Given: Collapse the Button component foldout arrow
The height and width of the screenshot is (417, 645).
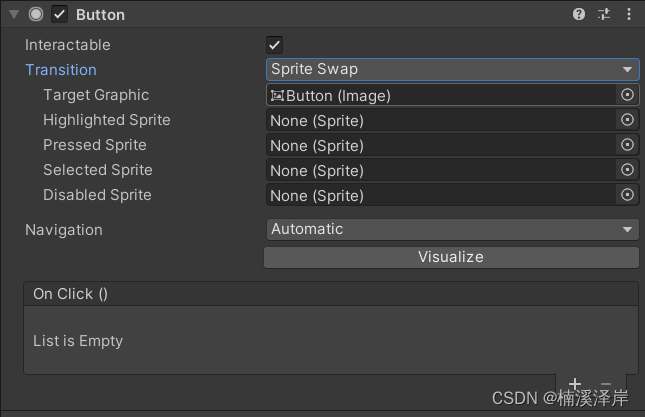Looking at the screenshot, I should click(14, 14).
